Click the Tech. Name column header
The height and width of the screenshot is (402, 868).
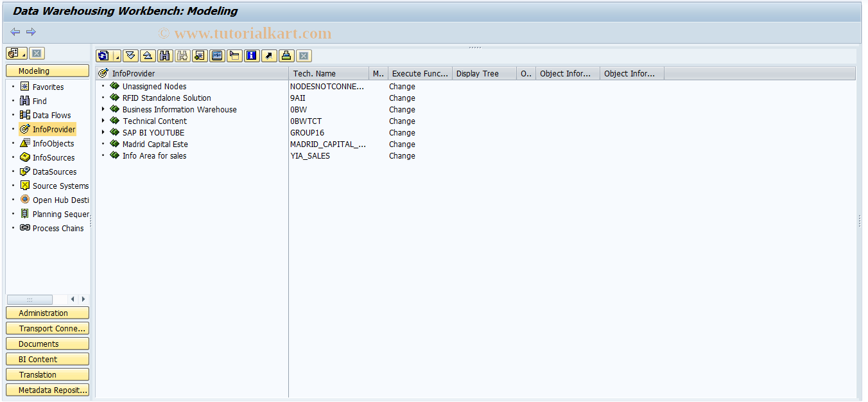(x=329, y=73)
